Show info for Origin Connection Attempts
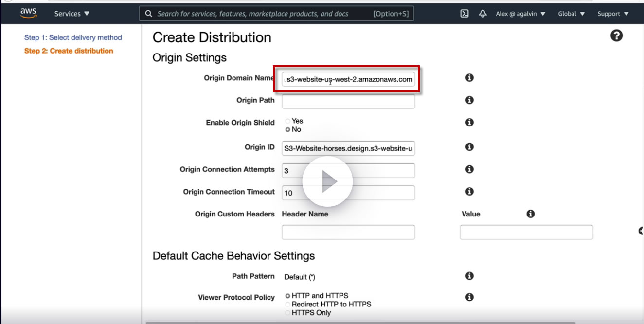 [x=469, y=169]
